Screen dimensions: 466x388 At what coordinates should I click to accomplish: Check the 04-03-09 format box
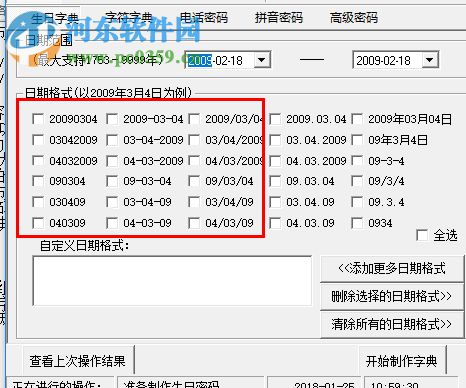pyautogui.click(x=112, y=223)
